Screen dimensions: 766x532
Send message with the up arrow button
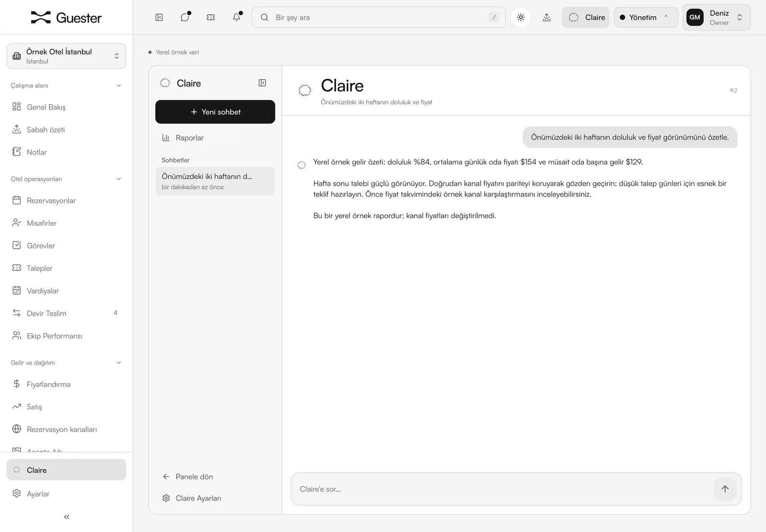(725, 489)
